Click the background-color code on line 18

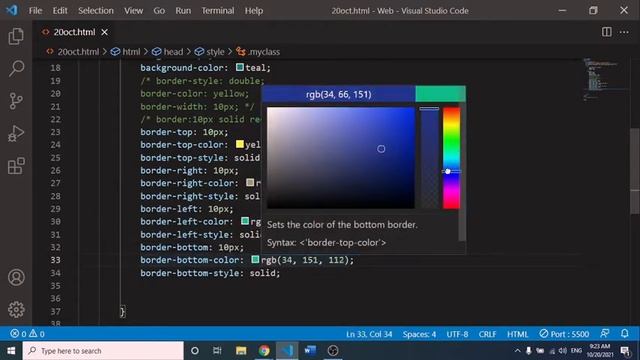[205, 68]
